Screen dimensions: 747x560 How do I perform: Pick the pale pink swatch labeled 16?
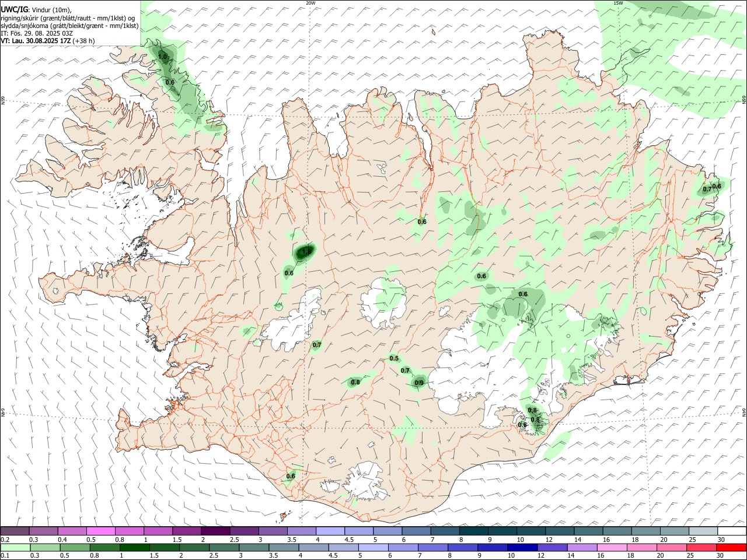[612, 548]
